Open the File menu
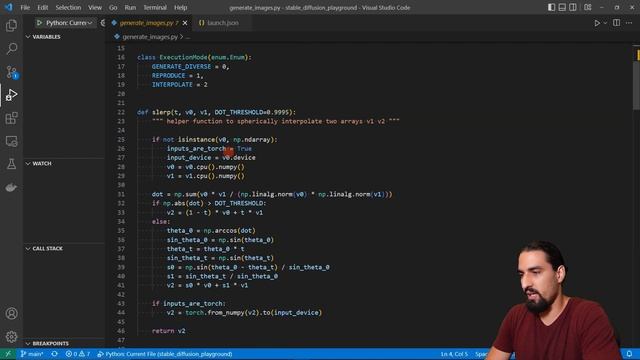The width and height of the screenshot is (640, 360). pyautogui.click(x=25, y=7)
